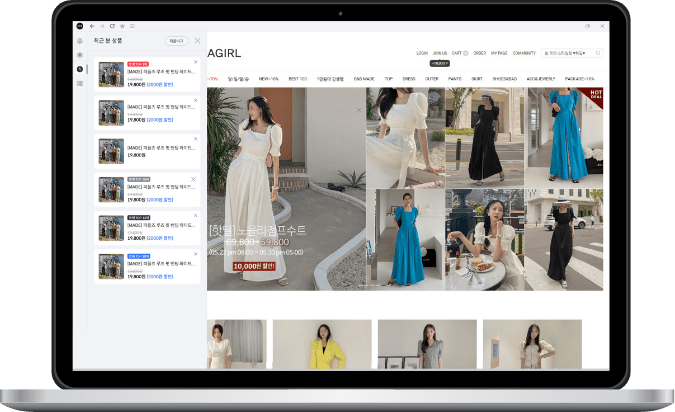Open the JOIN US link
Image resolution: width=675 pixels, height=412 pixels.
click(440, 53)
